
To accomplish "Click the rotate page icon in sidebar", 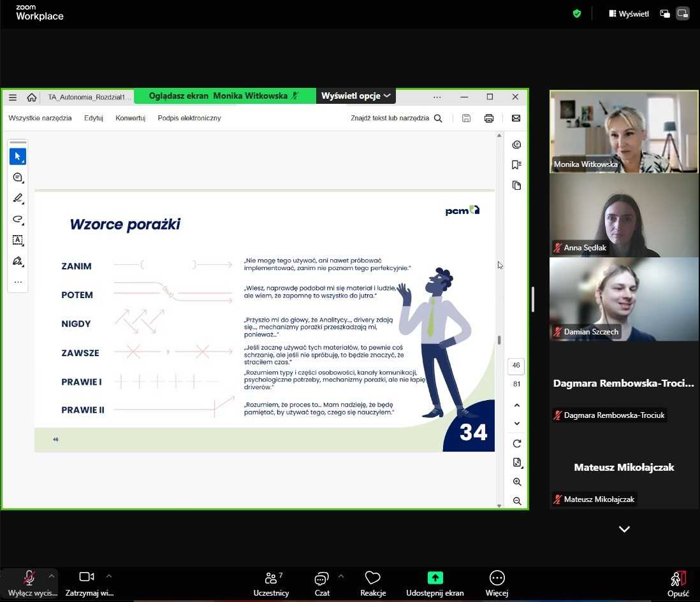I will tap(517, 443).
